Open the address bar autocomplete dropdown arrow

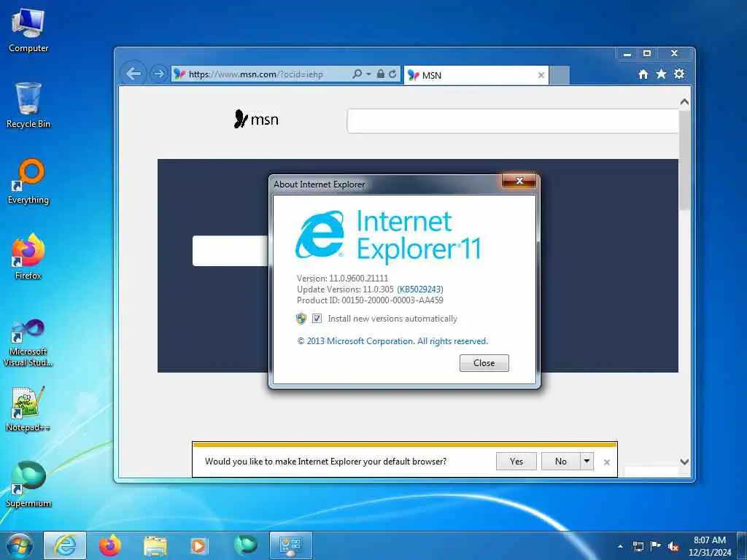(x=368, y=74)
